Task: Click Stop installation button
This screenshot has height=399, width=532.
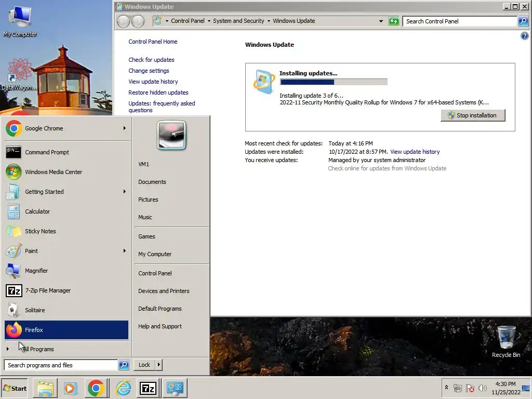Action: click(x=473, y=115)
